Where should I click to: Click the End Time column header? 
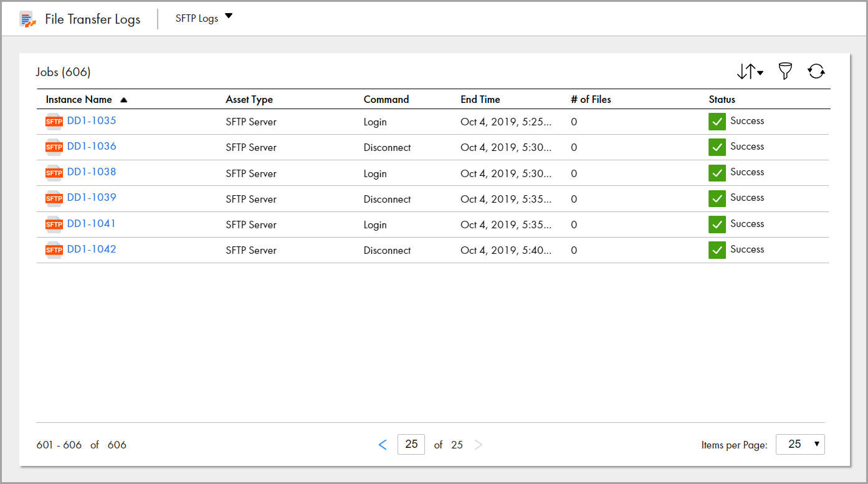(x=480, y=99)
